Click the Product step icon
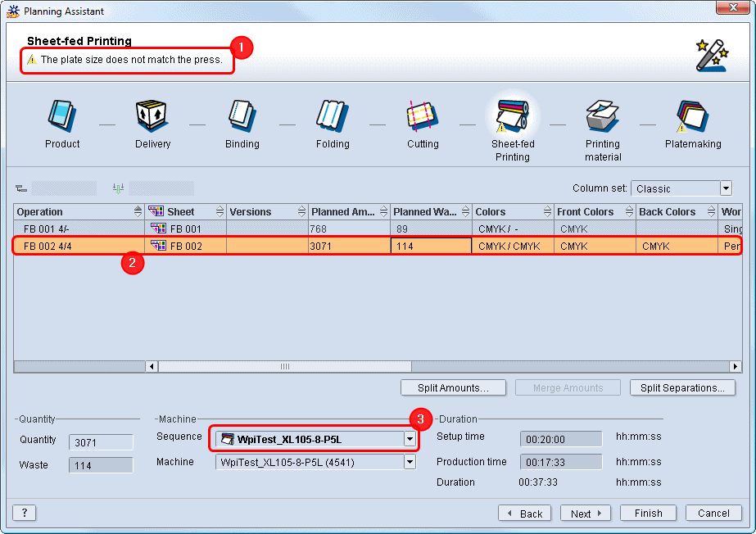The height and width of the screenshot is (534, 756). (x=62, y=116)
